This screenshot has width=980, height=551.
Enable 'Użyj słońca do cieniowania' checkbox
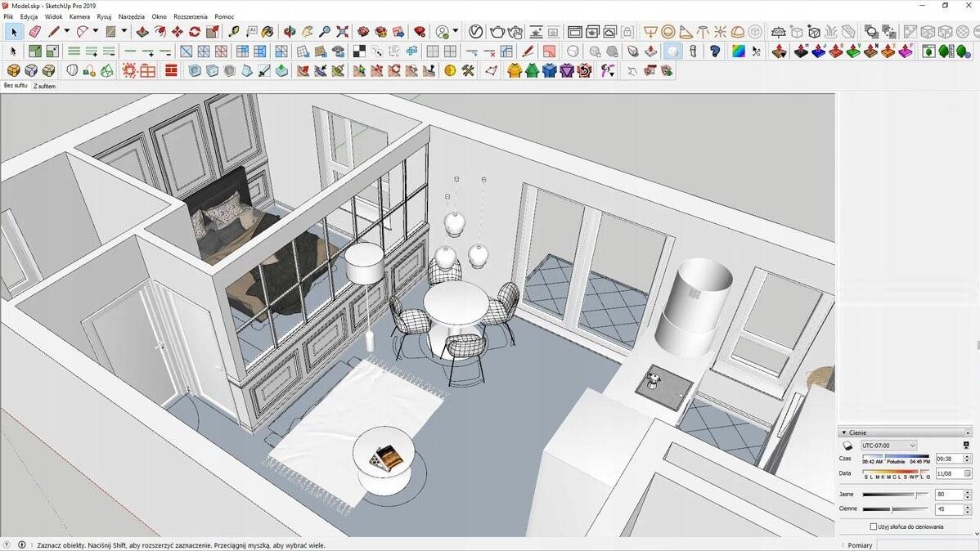coord(874,526)
